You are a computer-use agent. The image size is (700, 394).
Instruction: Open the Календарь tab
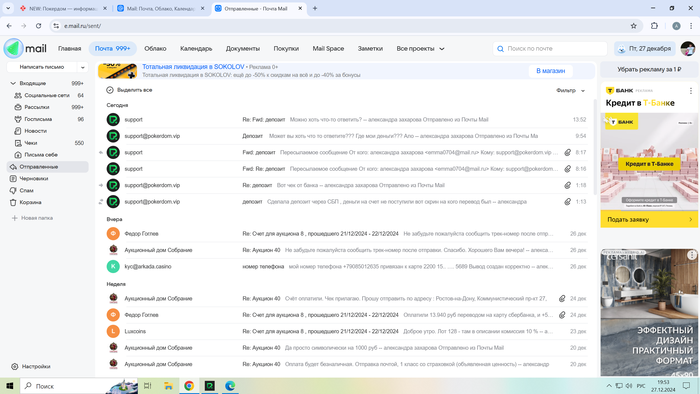196,49
